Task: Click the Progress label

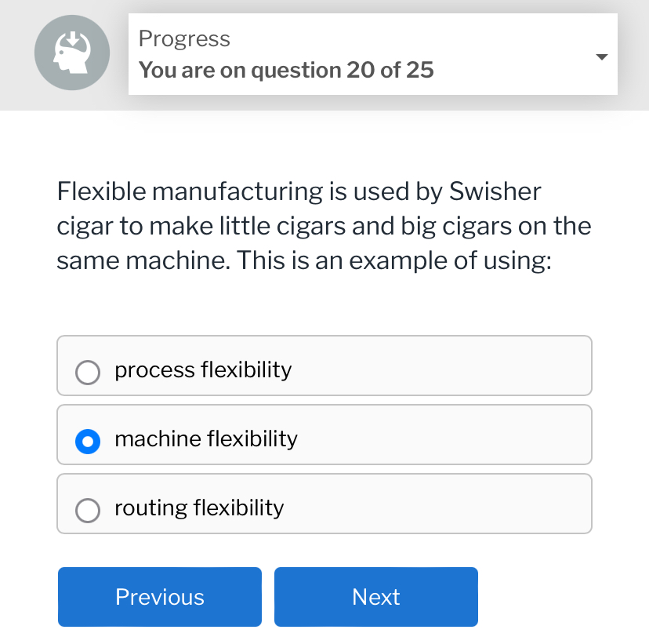Action: point(184,38)
